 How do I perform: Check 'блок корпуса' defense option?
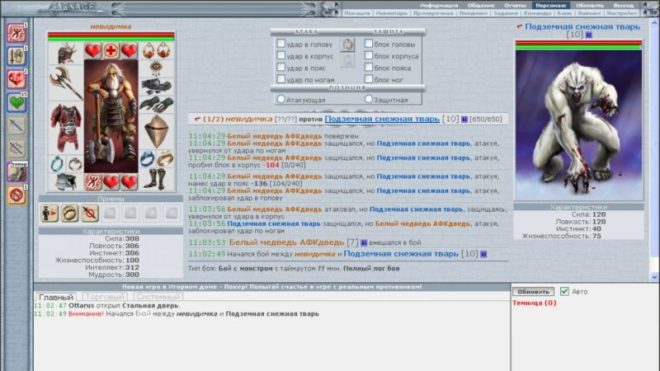[369, 55]
